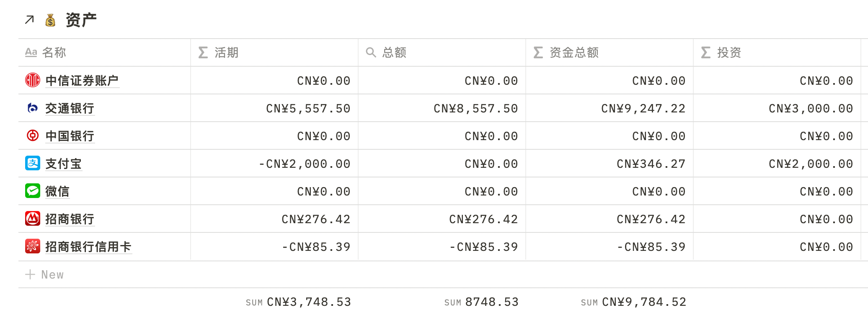Open the 名称 column header menu
Viewport: 868px width, 318px height.
coord(54,52)
